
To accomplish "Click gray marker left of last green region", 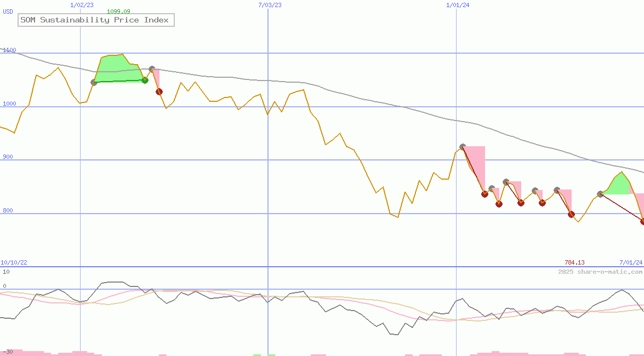I will 600,194.
